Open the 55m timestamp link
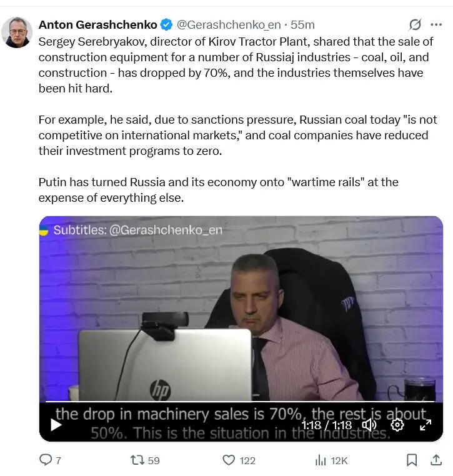453x476 pixels. (302, 24)
